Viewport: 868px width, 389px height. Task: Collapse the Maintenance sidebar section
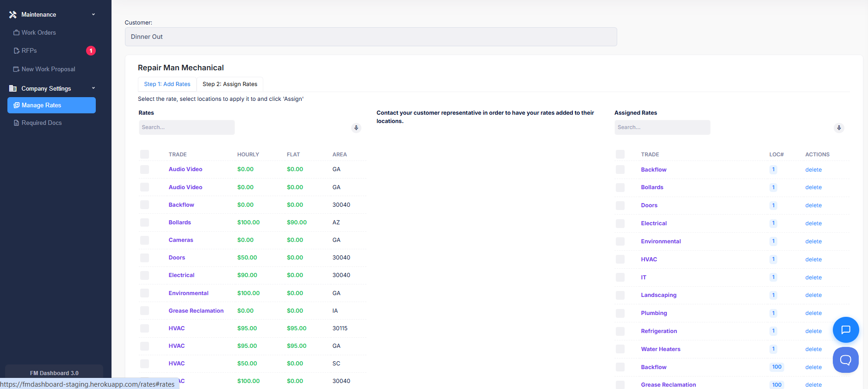point(93,15)
